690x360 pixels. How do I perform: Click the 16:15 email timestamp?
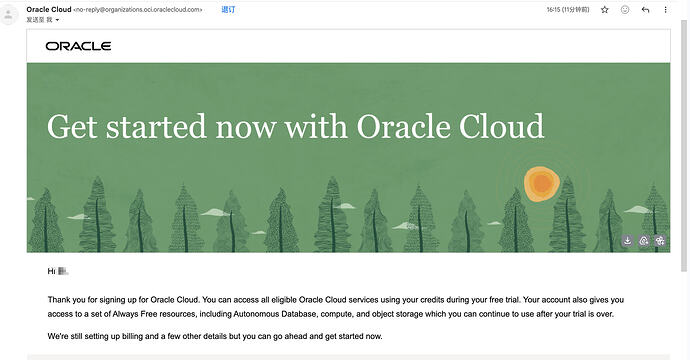tap(568, 10)
